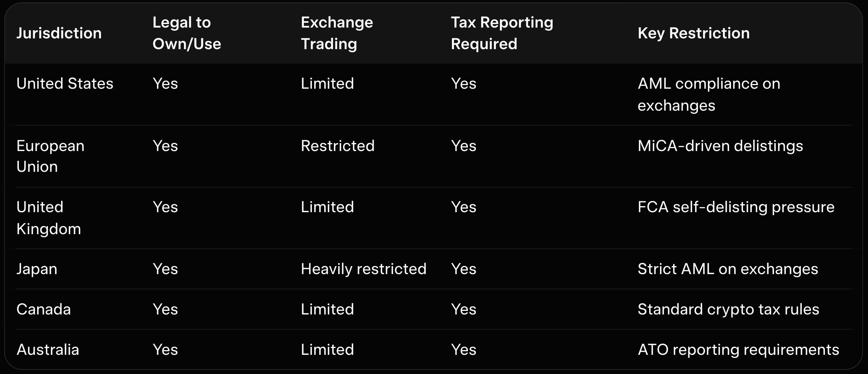868x374 pixels.
Task: Click the MiCA-driven delistings text
Action: coord(720,146)
